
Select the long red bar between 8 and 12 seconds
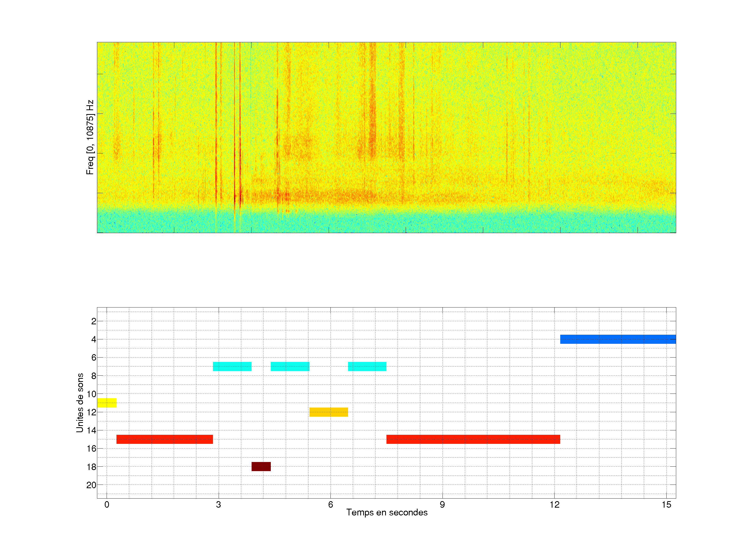[473, 439]
